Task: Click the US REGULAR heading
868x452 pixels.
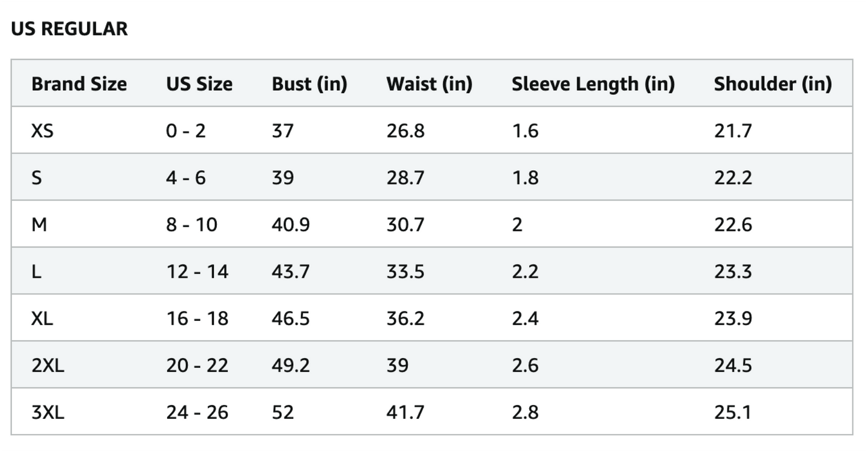Action: pos(69,29)
